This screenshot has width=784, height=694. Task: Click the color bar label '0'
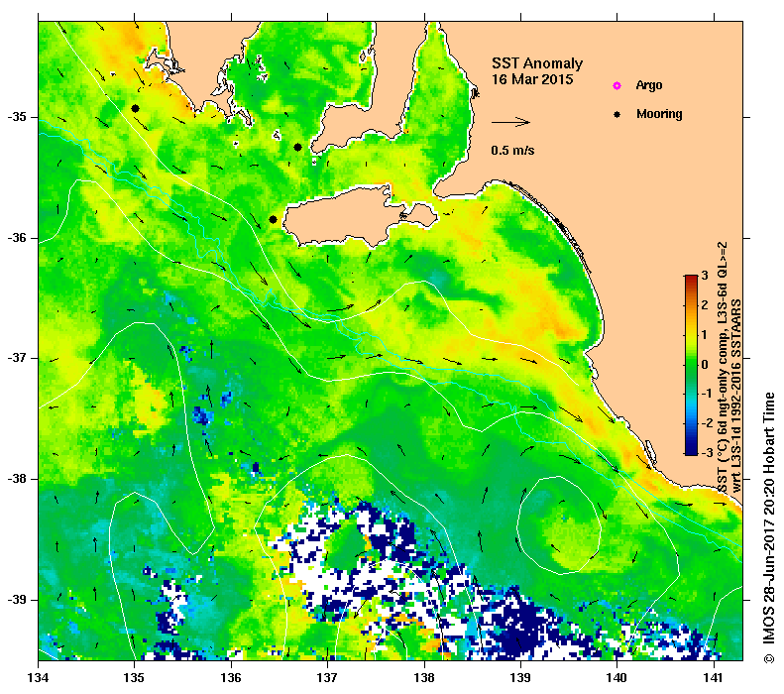705,365
